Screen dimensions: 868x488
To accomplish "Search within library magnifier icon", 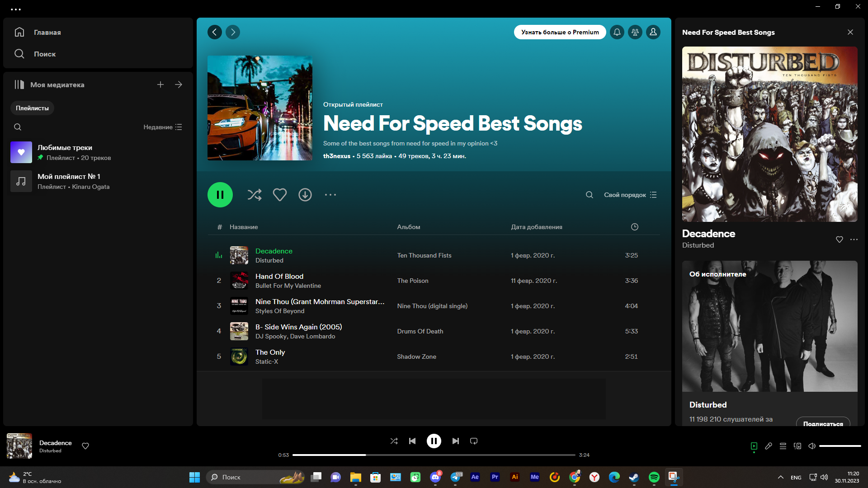I will point(18,127).
